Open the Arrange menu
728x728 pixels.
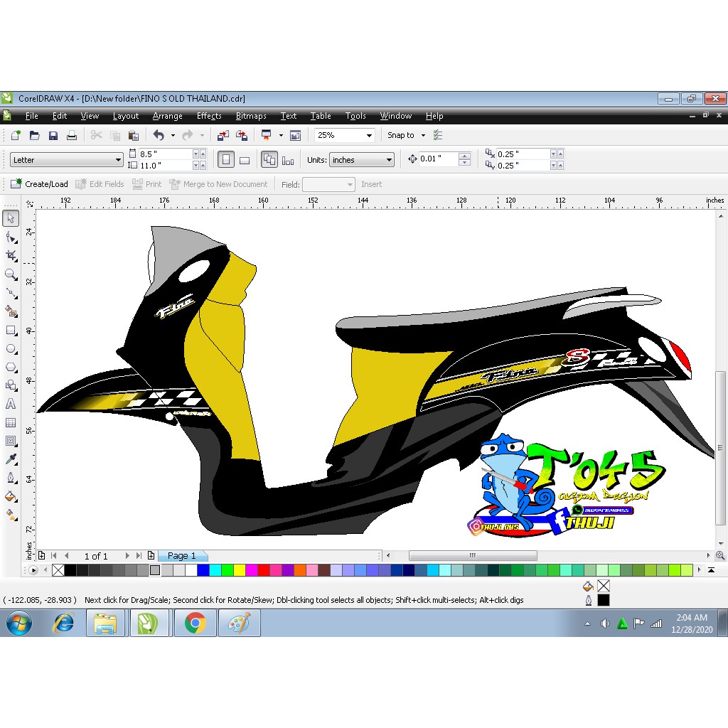click(x=167, y=116)
